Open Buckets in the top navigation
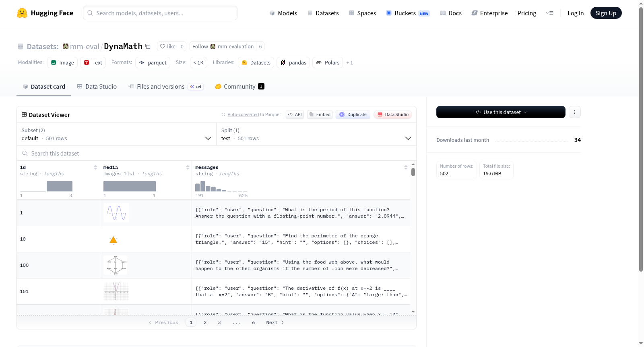 tap(408, 13)
